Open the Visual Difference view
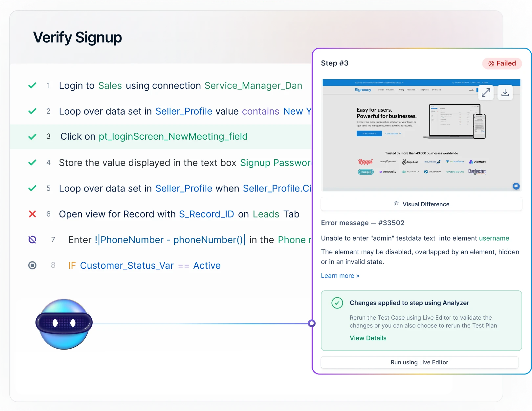This screenshot has width=532, height=411. point(421,204)
